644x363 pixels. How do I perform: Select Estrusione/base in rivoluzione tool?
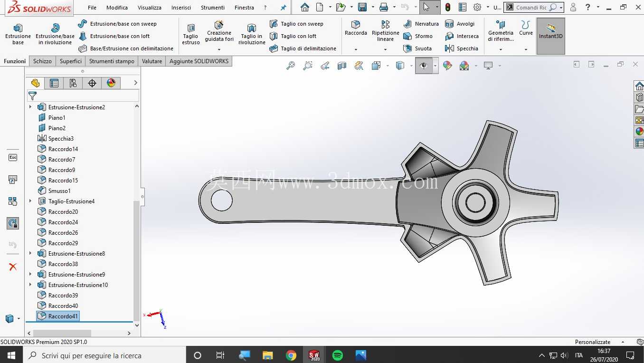55,34
